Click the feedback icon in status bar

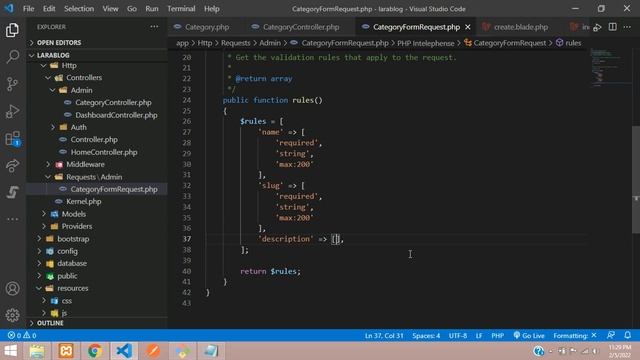click(x=611, y=335)
